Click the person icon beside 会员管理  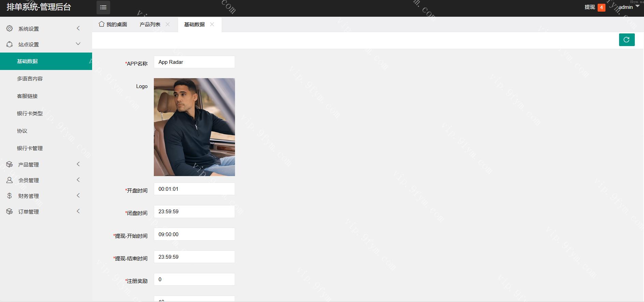click(x=10, y=180)
